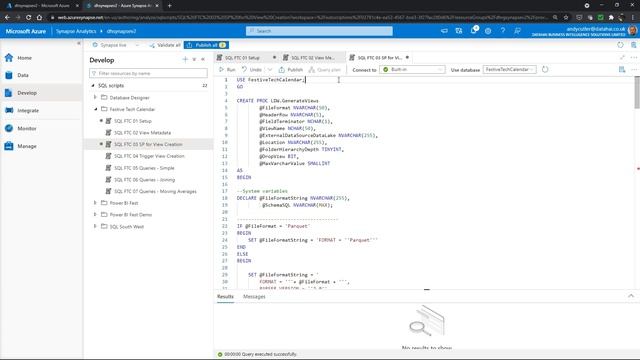Open the help question mark icon
Image resolution: width=640 pixels, height=360 pixels.
pos(503,31)
